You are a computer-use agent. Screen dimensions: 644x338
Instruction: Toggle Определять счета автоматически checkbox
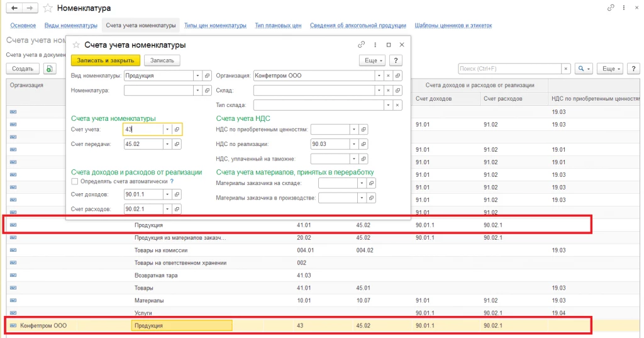click(75, 181)
